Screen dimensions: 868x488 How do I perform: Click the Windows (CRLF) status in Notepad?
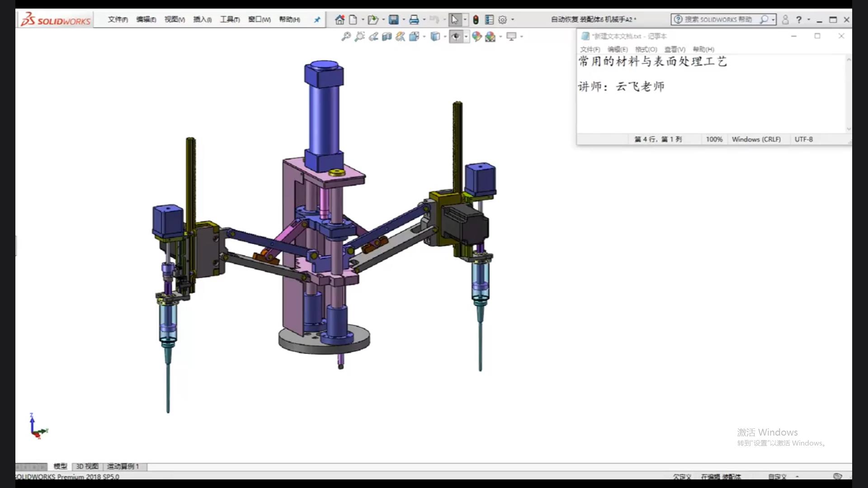[x=756, y=139]
